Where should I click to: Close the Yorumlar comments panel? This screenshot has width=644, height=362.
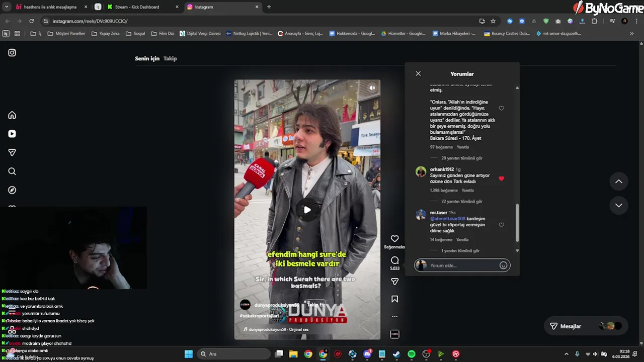coord(418,73)
